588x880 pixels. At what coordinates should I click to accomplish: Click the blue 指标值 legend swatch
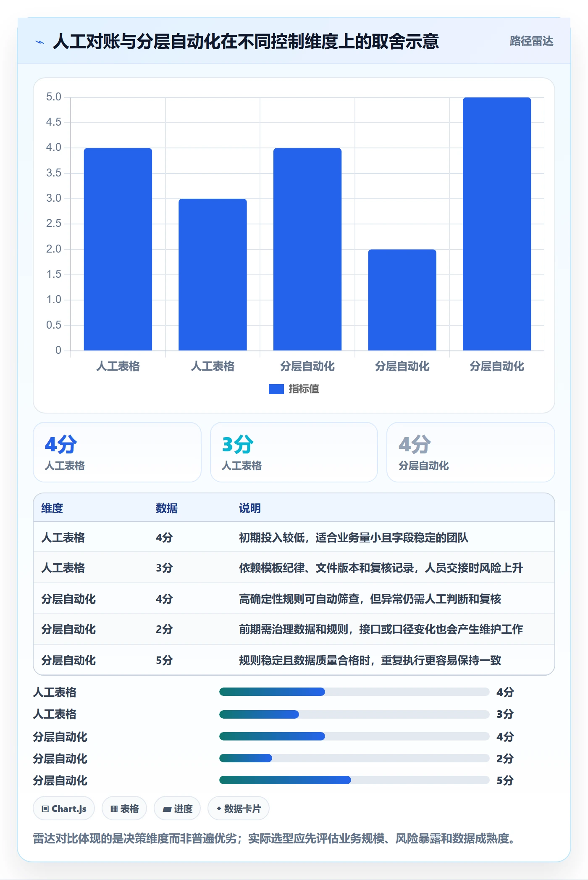pyautogui.click(x=276, y=389)
